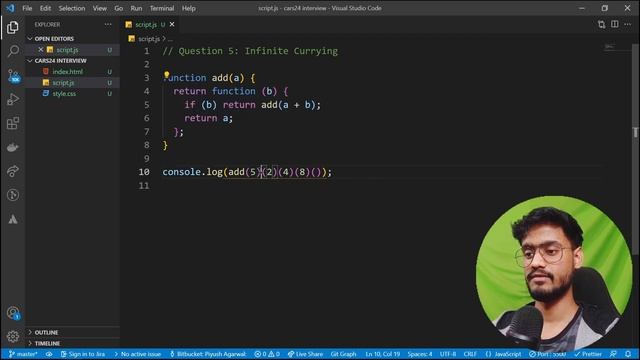Open the Terminal menu
Image resolution: width=640 pixels, height=360 pixels.
click(162, 8)
